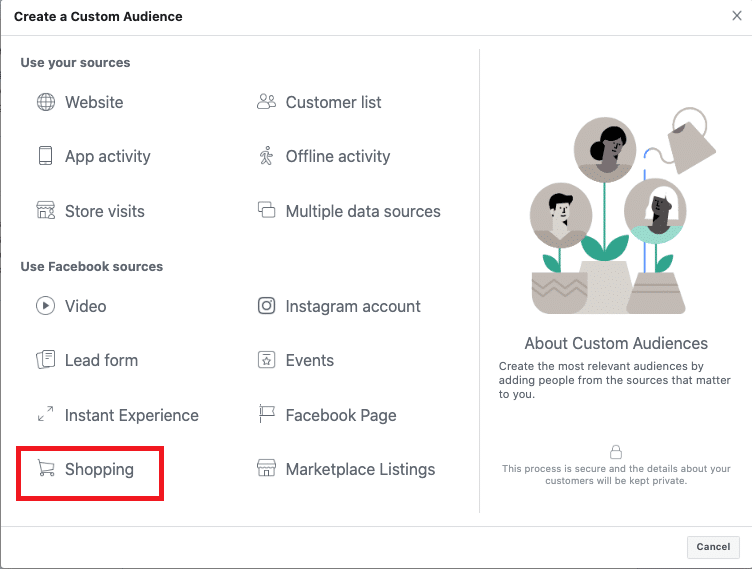The width and height of the screenshot is (752, 569).
Task: Click the About Custom Audiences heading
Action: (616, 344)
